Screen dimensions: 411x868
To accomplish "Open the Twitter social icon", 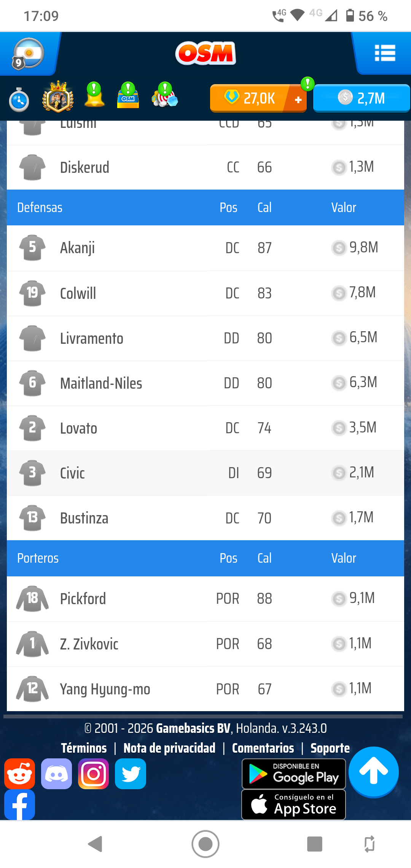I will (131, 774).
